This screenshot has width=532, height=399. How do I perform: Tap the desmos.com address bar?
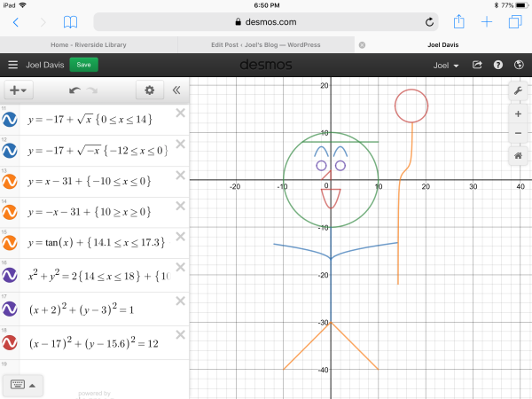[266, 21]
